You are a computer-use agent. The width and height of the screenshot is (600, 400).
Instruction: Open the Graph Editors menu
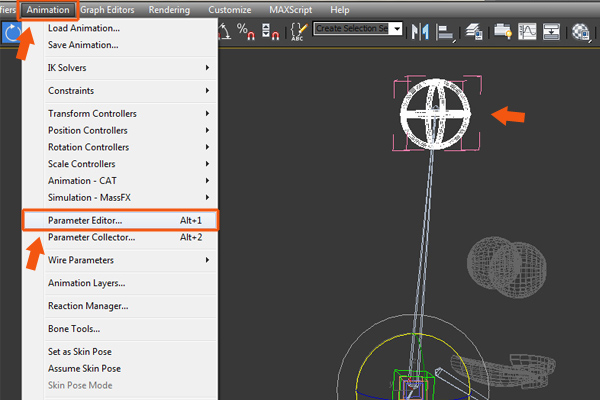pos(107,10)
